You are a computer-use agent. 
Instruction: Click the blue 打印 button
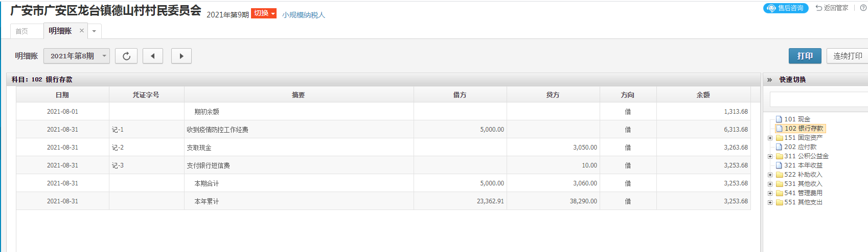tap(805, 56)
